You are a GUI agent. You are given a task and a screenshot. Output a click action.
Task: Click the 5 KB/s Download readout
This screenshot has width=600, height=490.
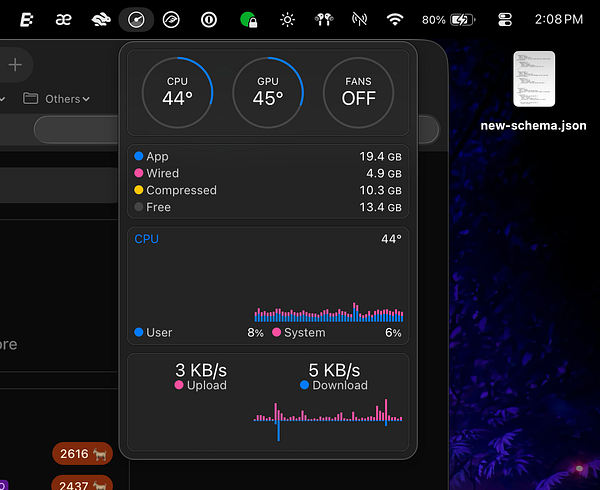click(x=334, y=376)
